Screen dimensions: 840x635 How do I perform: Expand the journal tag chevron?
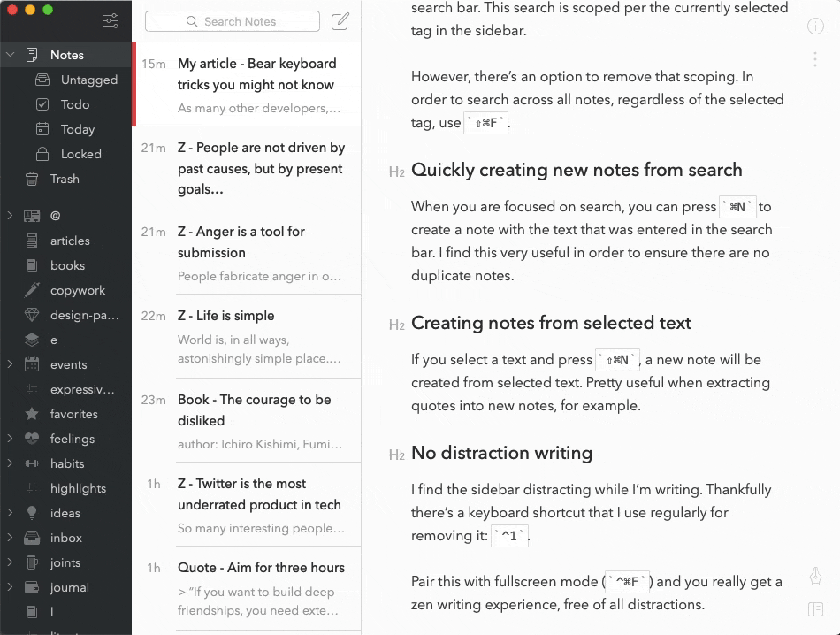tap(11, 587)
